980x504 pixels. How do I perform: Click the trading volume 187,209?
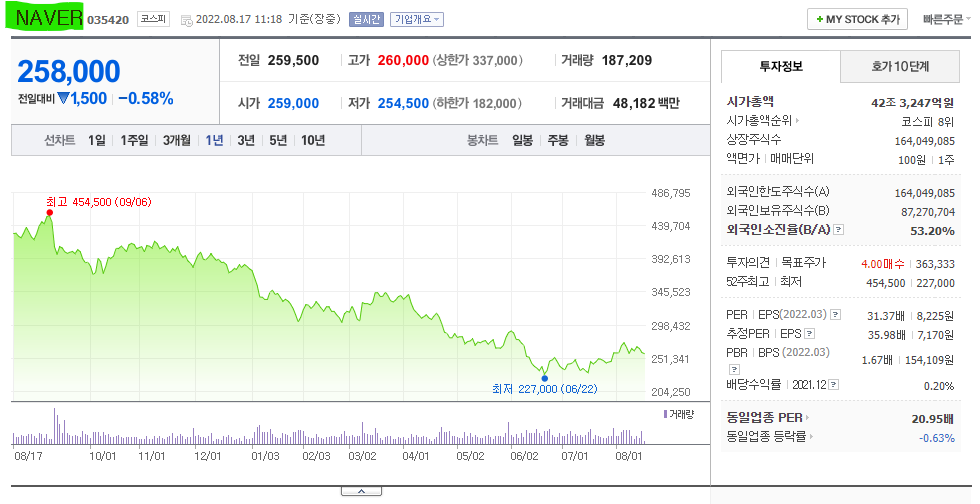[x=627, y=61]
